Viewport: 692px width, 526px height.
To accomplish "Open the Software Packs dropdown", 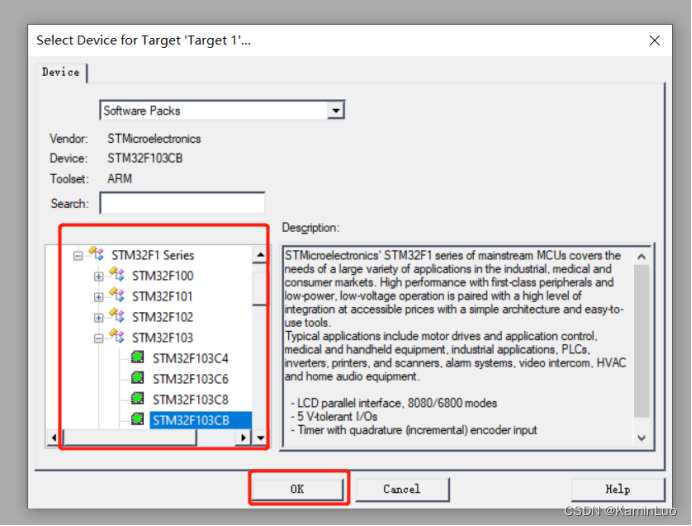I will click(x=336, y=110).
